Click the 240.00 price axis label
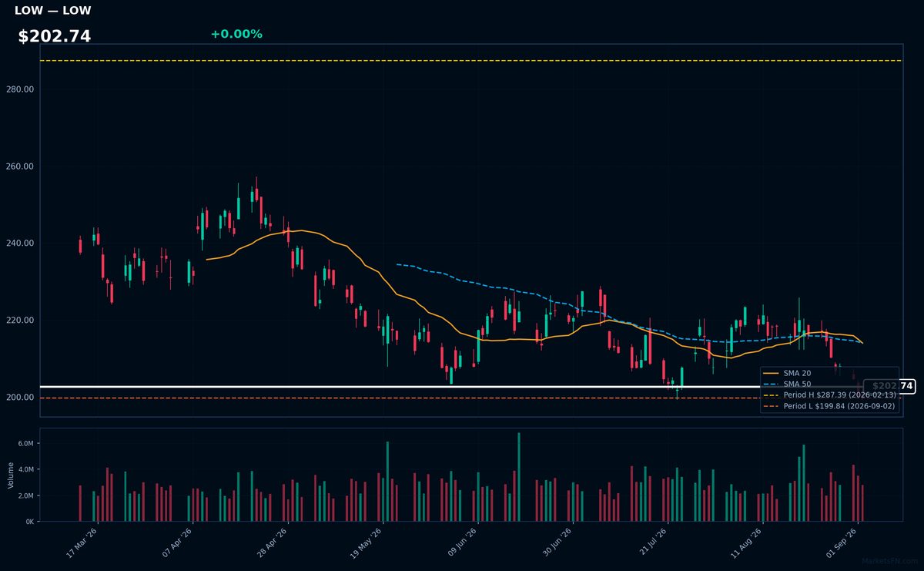Viewport: 924px width, 571px height. 19,244
